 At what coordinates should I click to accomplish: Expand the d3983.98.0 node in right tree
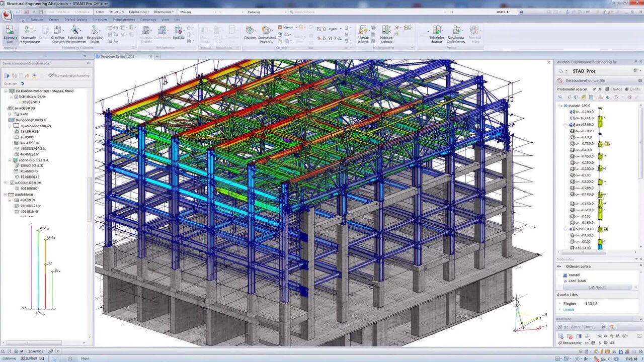tap(566, 229)
